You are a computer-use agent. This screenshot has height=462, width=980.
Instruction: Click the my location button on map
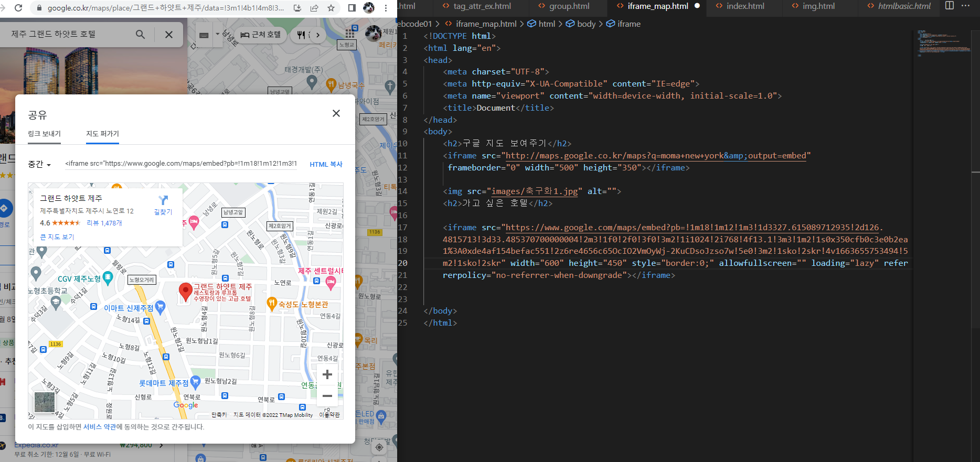[379, 447]
